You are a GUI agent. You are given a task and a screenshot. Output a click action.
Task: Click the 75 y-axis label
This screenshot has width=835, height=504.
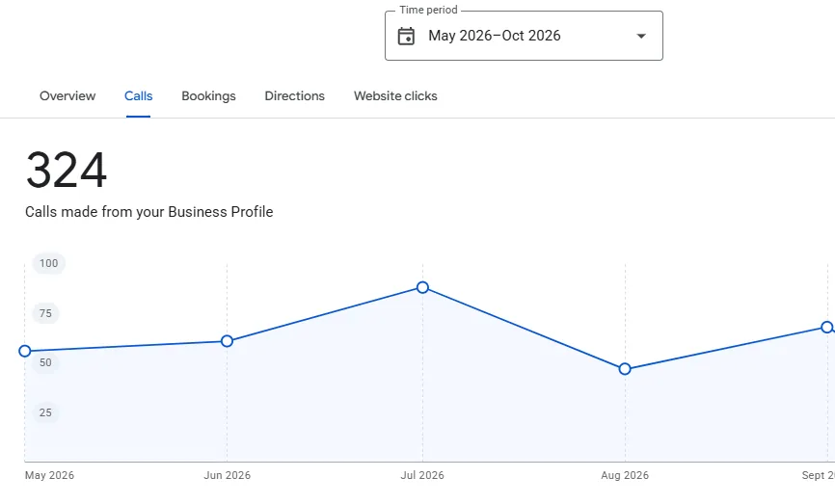pyautogui.click(x=45, y=313)
